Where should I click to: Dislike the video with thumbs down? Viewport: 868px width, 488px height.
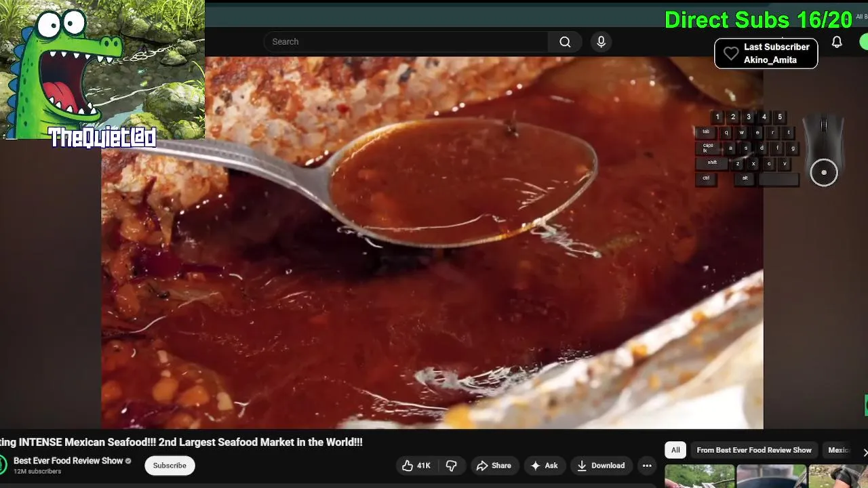click(x=452, y=466)
